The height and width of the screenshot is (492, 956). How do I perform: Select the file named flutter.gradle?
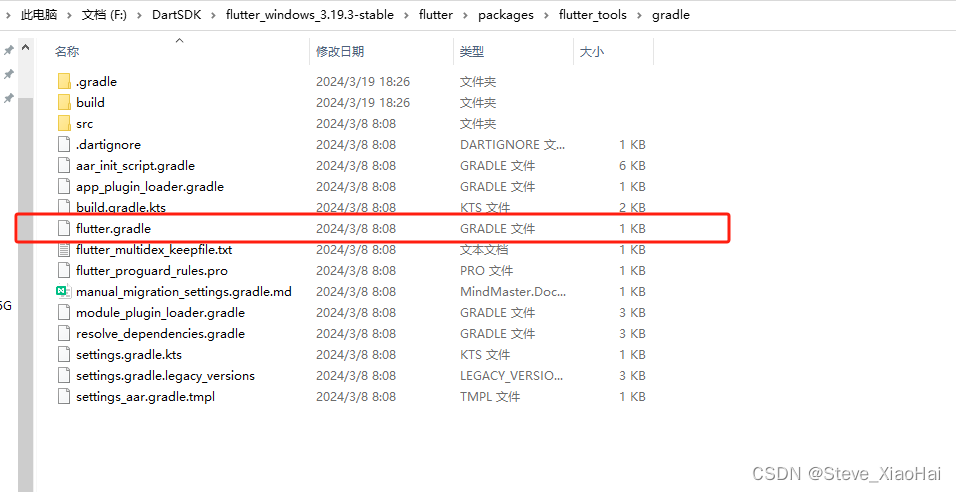pos(113,229)
